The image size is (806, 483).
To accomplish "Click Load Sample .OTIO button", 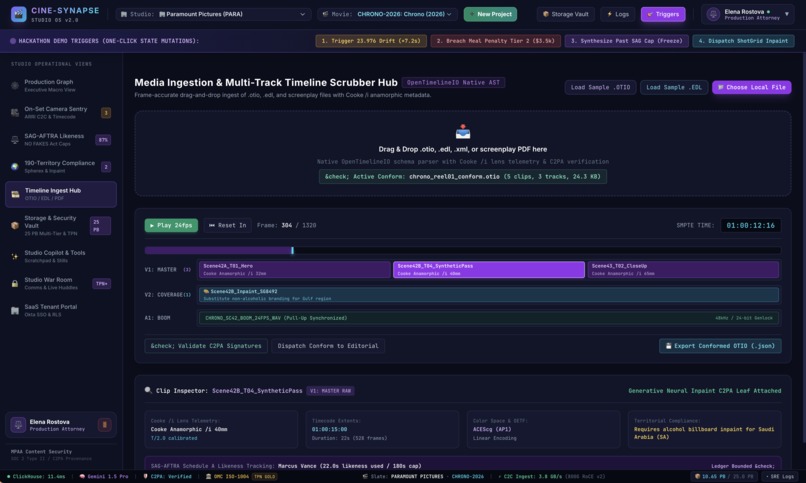I will (x=600, y=87).
